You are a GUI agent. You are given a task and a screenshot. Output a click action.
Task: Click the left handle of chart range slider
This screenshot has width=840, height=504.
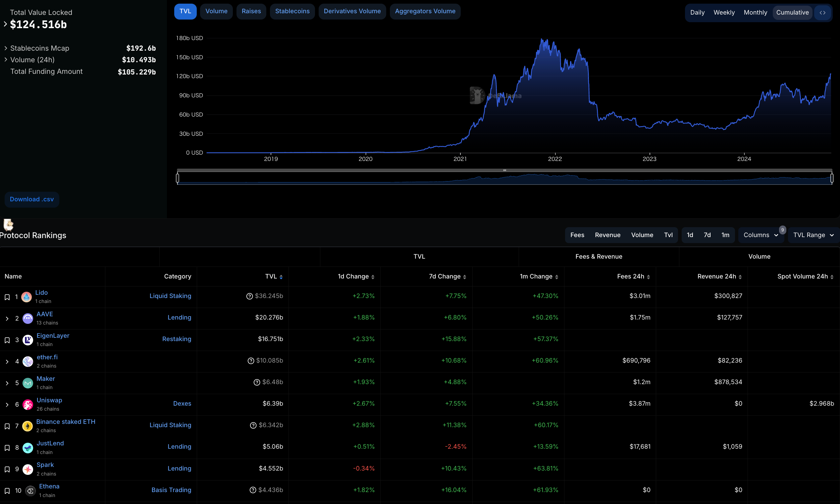pos(177,177)
